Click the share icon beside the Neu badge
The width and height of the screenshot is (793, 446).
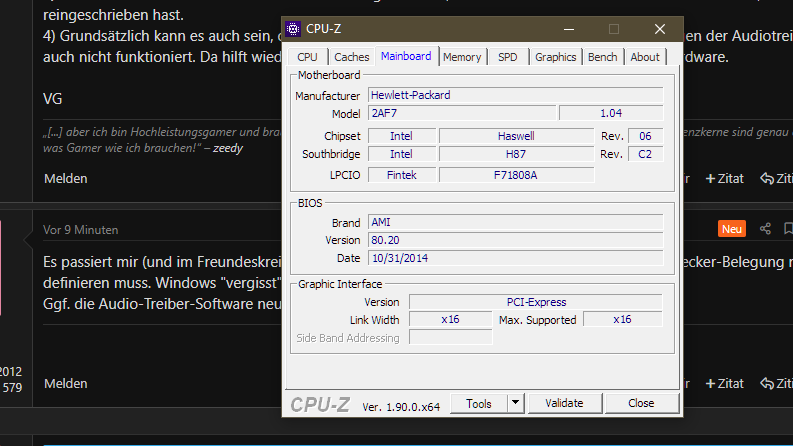(765, 229)
